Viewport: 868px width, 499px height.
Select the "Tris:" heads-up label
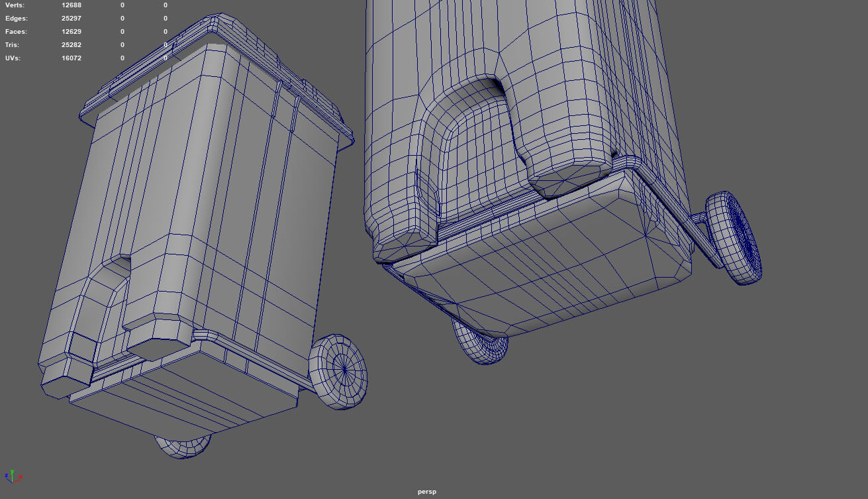[x=13, y=45]
